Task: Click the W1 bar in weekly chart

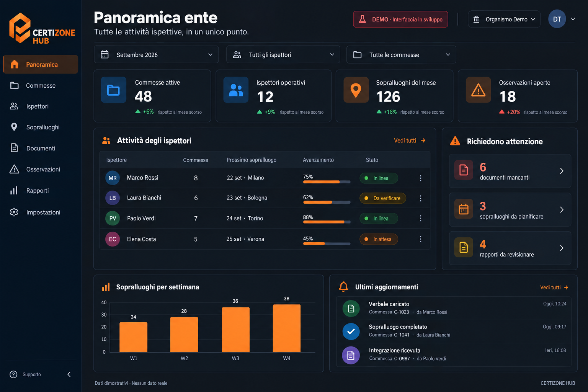Action: click(x=133, y=337)
